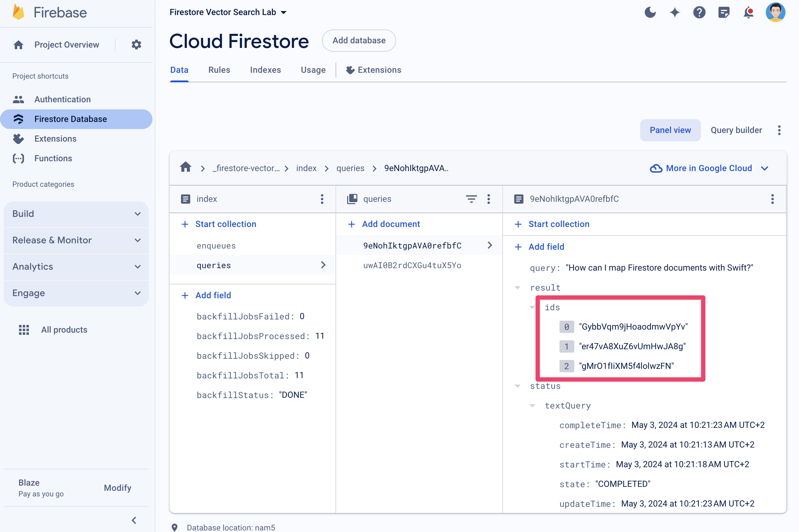This screenshot has height=532, width=799.
Task: Select Functions in sidebar
Action: pos(53,158)
